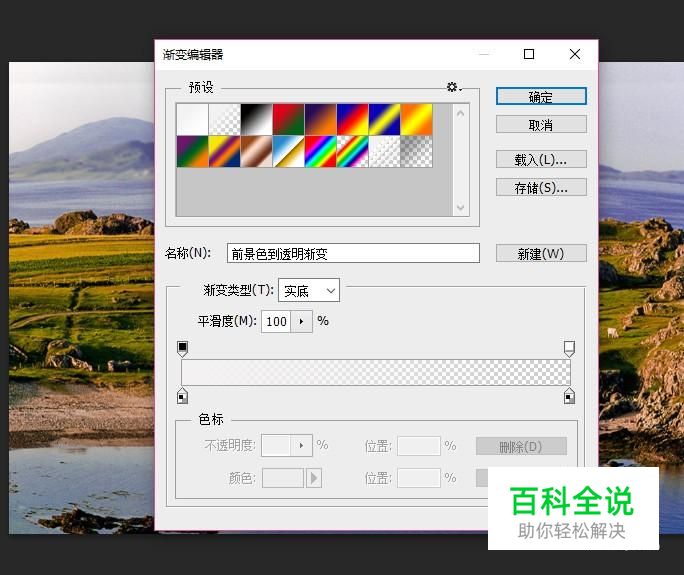Click the 不透明度 value field
This screenshot has height=575, width=684.
[x=276, y=445]
